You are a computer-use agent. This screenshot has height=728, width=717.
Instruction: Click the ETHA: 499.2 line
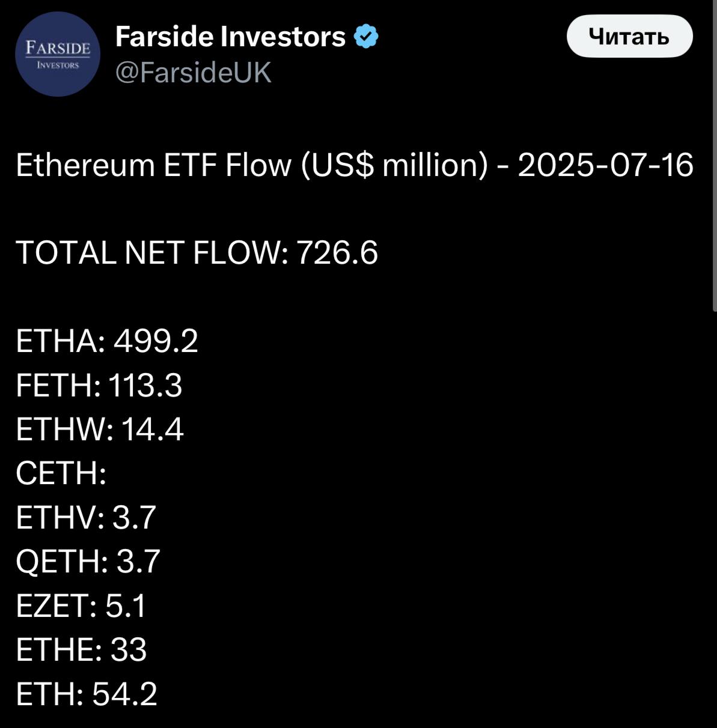(107, 341)
